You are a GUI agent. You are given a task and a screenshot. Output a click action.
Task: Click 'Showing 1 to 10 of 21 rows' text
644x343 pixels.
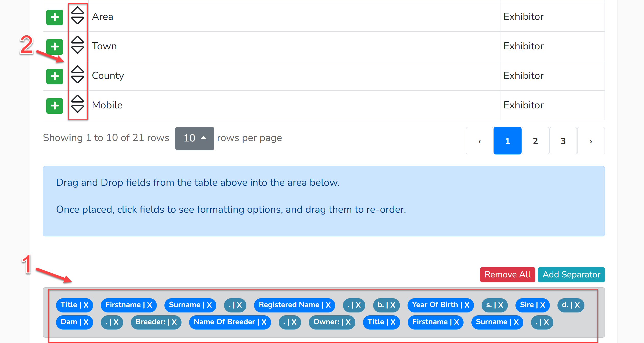pyautogui.click(x=106, y=138)
